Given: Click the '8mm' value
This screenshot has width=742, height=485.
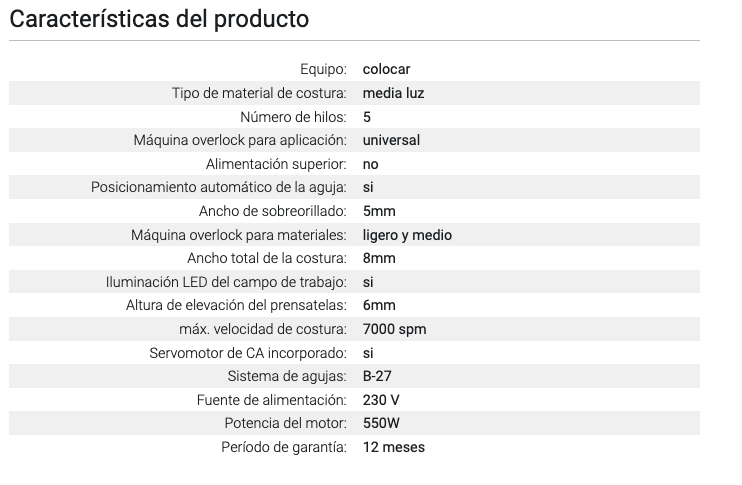Looking at the screenshot, I should pos(379,258).
